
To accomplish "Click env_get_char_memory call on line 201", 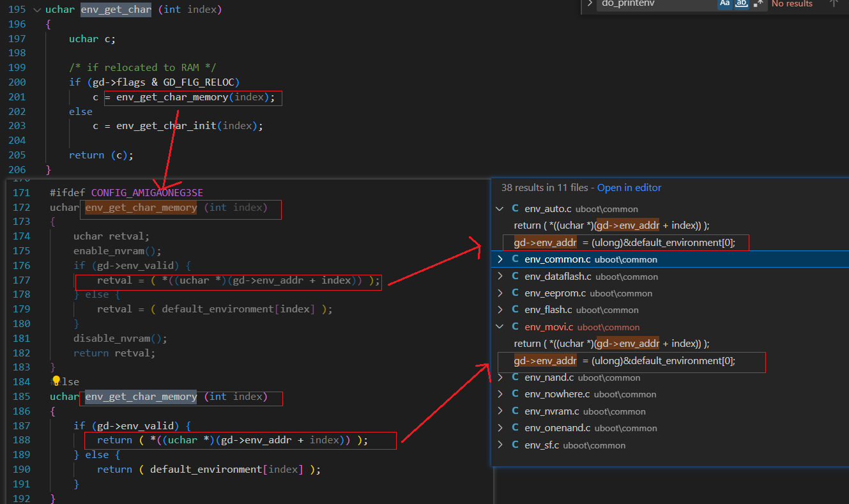I will point(172,97).
